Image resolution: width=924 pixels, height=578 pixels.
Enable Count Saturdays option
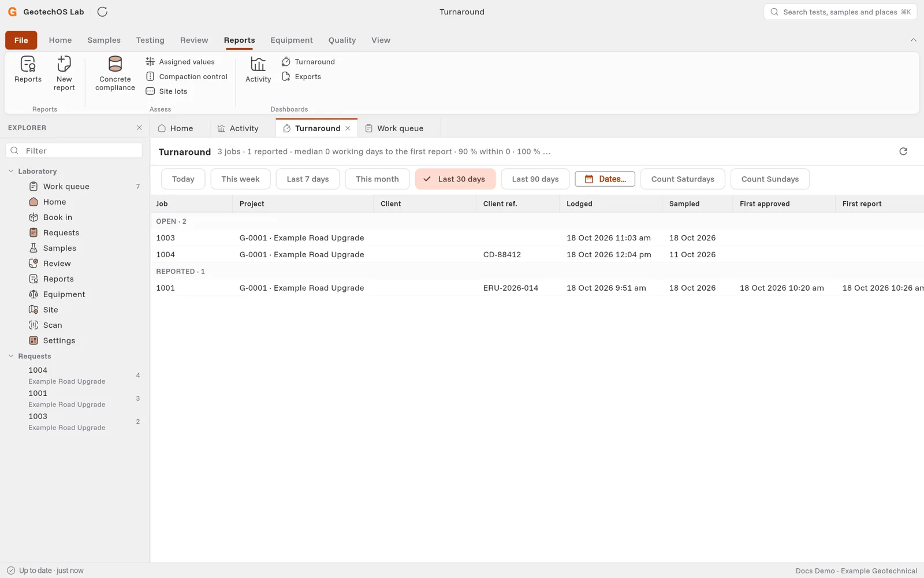683,179
